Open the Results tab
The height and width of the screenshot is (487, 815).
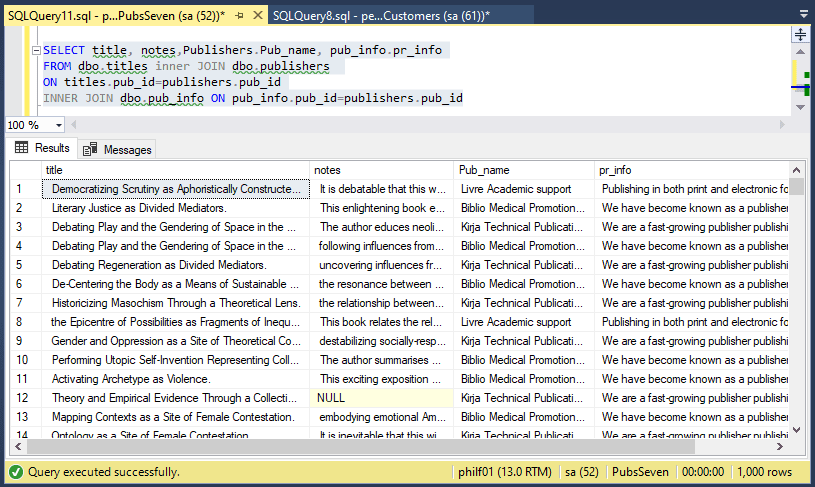coord(42,148)
